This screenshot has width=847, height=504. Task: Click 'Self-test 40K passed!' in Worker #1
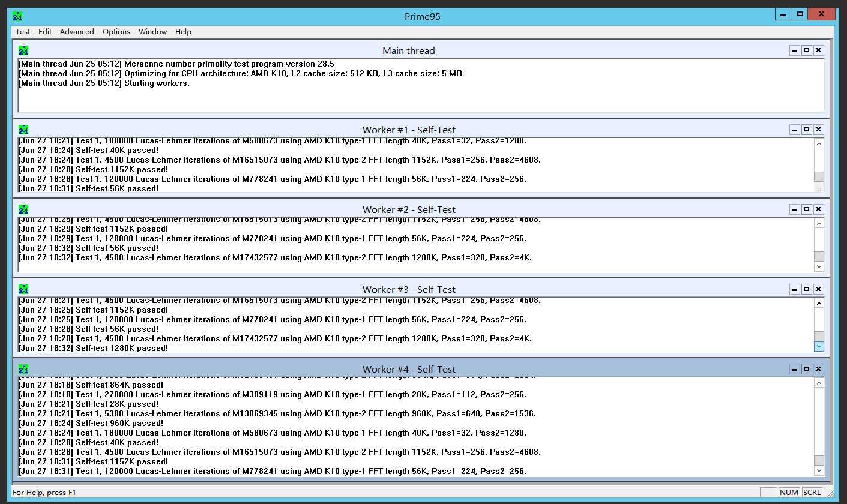89,150
